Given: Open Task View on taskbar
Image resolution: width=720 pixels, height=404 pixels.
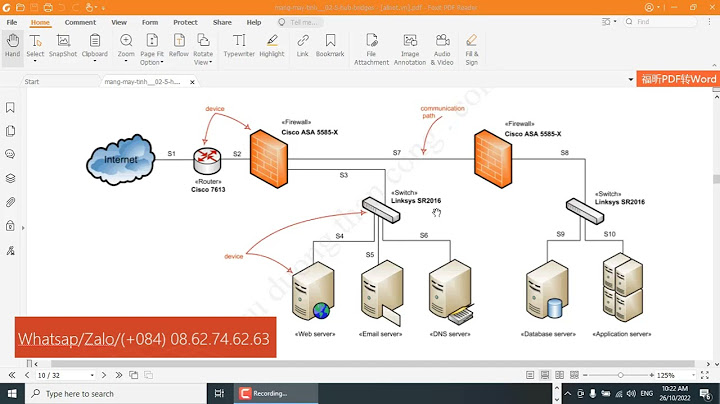Looking at the screenshot, I should click(219, 393).
